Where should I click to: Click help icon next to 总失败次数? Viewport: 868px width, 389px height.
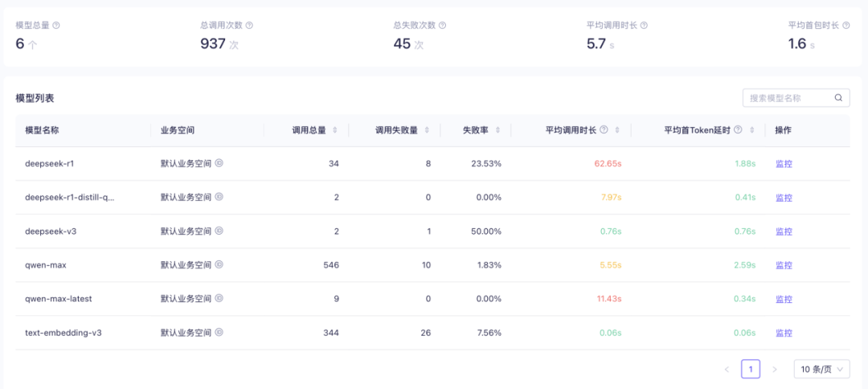pos(442,26)
